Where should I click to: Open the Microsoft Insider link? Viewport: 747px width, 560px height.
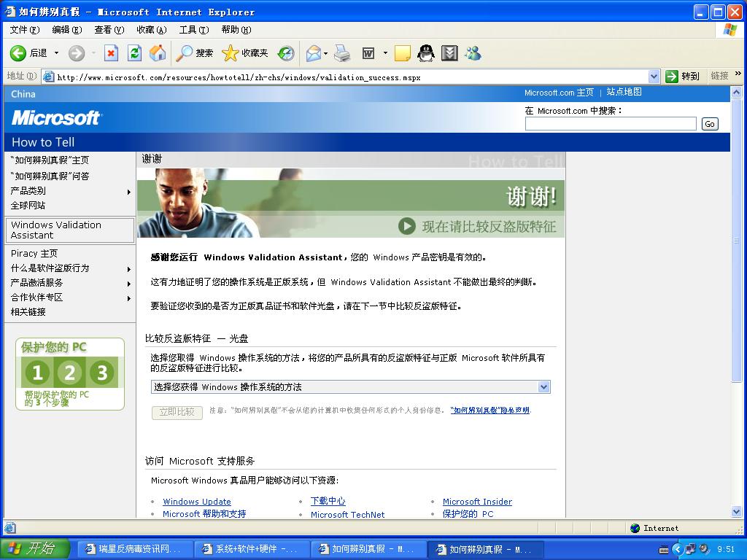(477, 502)
